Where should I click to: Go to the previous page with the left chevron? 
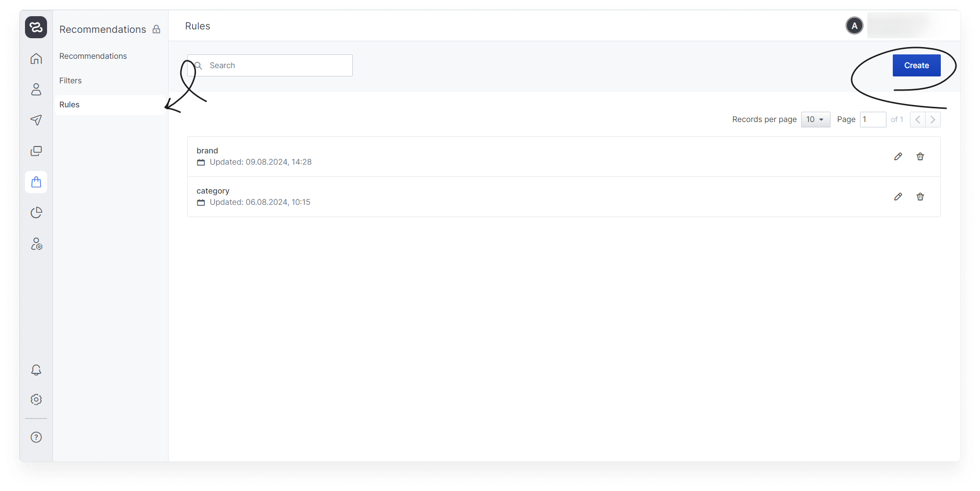(x=918, y=120)
